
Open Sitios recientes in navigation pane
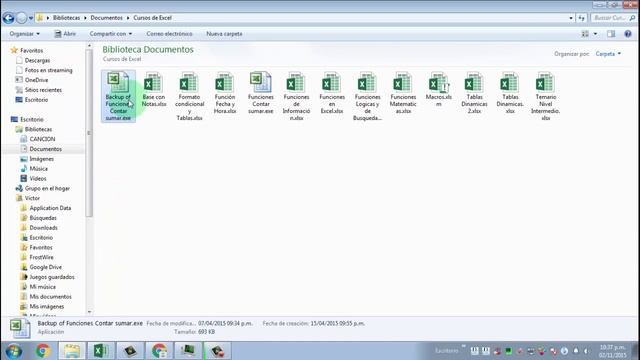[x=43, y=90]
